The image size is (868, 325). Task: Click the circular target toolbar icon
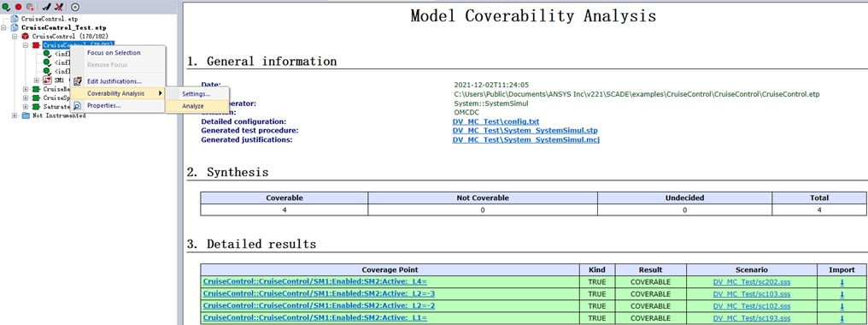[75, 7]
